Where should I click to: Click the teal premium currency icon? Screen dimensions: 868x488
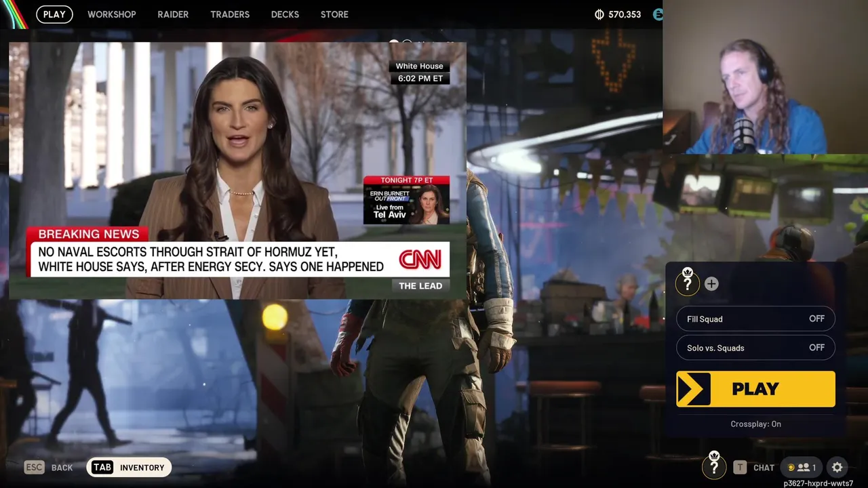pyautogui.click(x=657, y=14)
